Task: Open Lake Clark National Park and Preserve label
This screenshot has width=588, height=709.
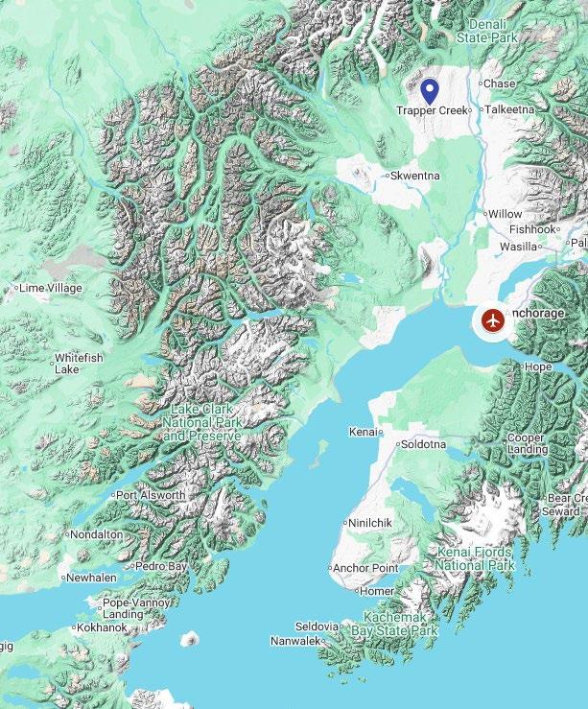Action: (x=202, y=422)
